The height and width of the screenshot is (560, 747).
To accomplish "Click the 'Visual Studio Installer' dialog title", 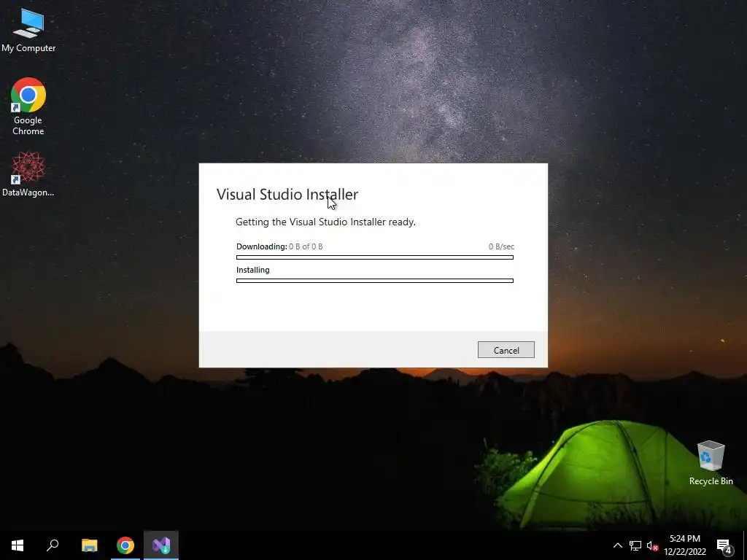I will pos(287,194).
